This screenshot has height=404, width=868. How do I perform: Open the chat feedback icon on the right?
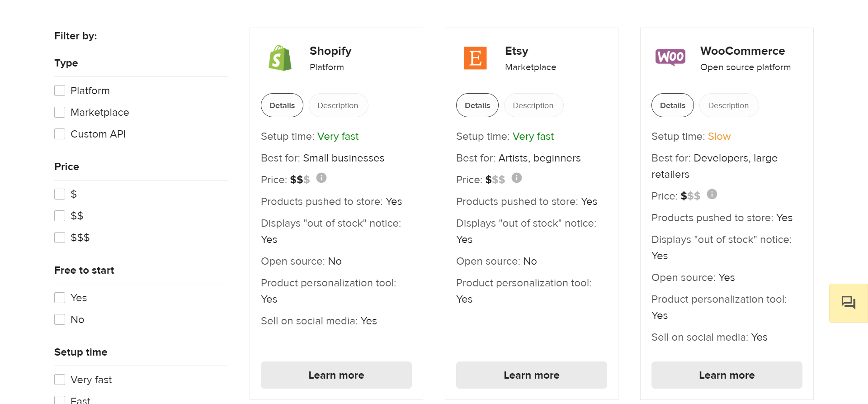pos(848,303)
